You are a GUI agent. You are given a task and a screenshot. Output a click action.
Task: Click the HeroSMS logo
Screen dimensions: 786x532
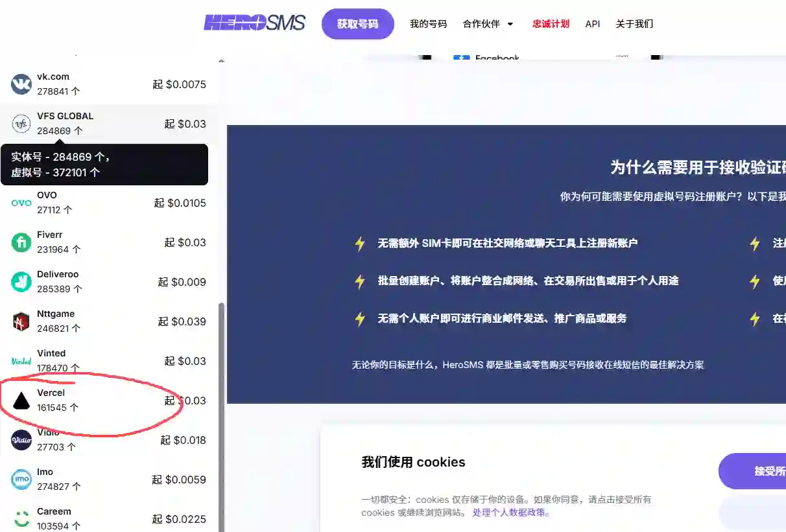click(x=254, y=23)
